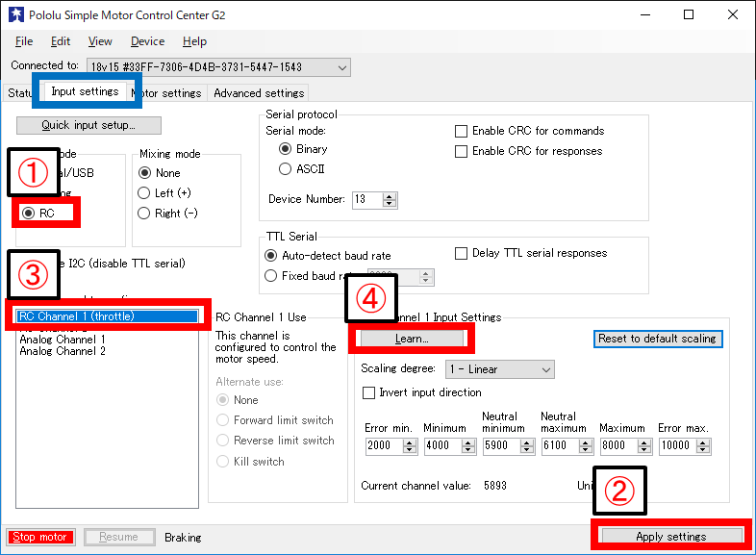The height and width of the screenshot is (555, 756).
Task: Click Neutral minimum field 5900
Action: pyautogui.click(x=501, y=445)
